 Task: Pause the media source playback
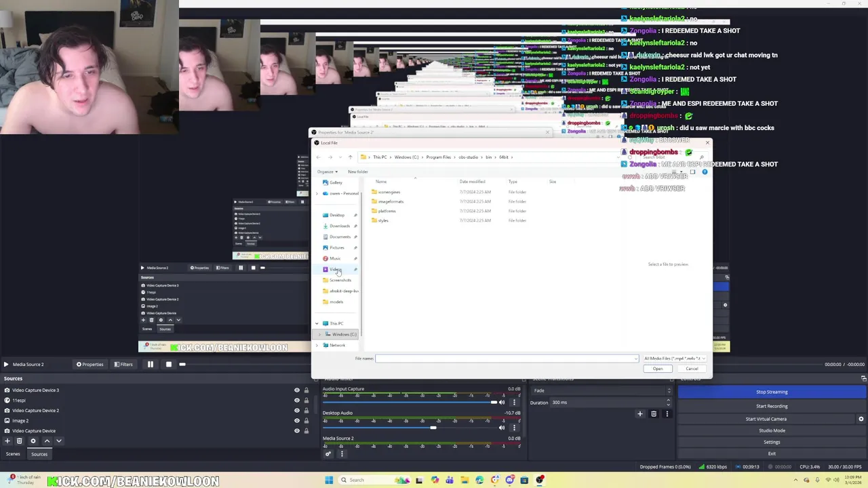point(151,364)
